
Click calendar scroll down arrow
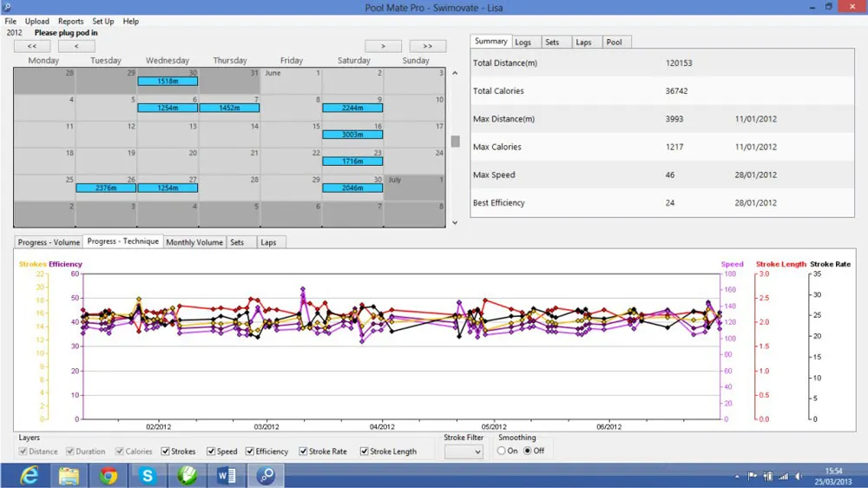(455, 222)
